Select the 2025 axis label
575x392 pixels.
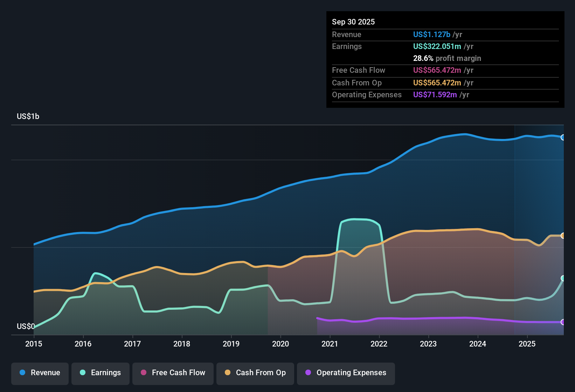tap(527, 344)
